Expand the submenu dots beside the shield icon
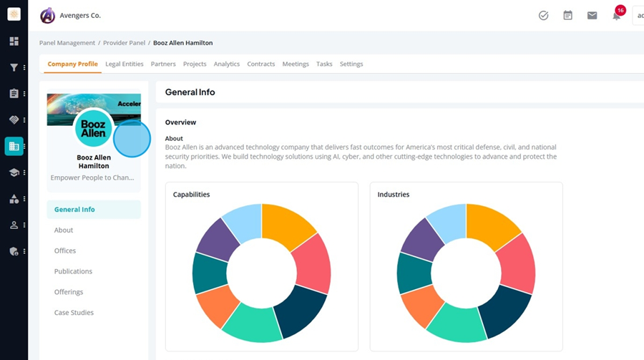The width and height of the screenshot is (644, 360). click(24, 251)
